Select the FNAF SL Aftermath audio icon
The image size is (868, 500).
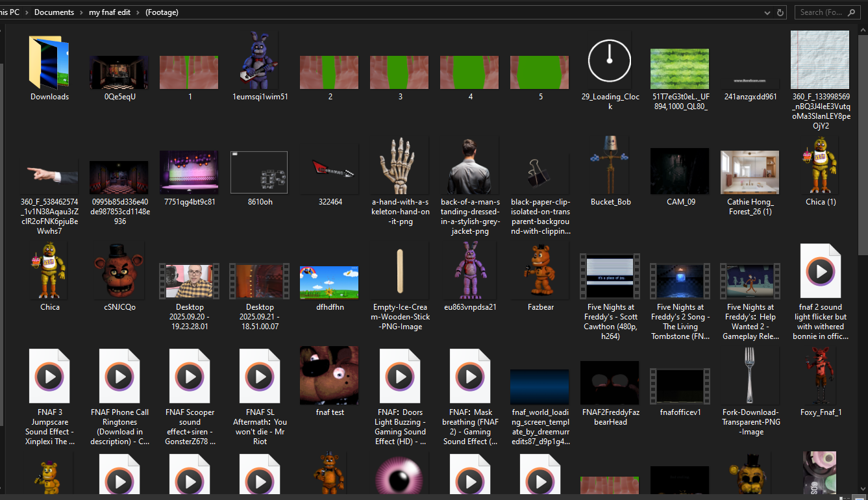pyautogui.click(x=260, y=376)
